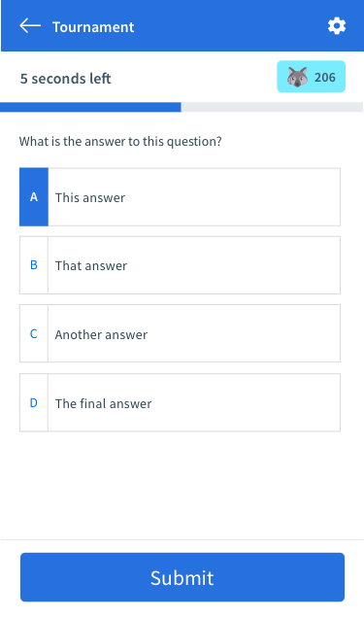Click the 206 points number
Viewport: 364px width, 617px height.
tap(325, 77)
